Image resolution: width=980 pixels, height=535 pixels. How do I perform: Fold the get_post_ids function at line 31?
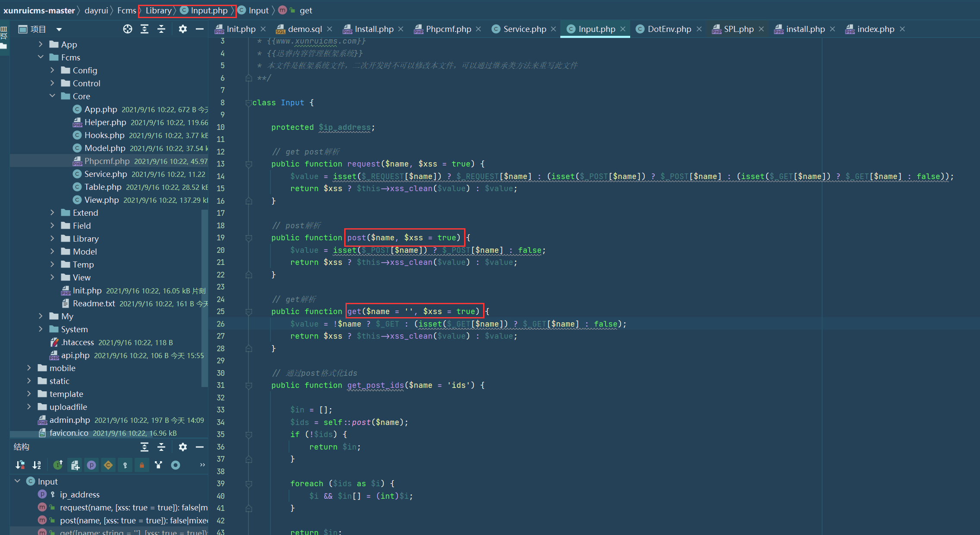tap(248, 385)
